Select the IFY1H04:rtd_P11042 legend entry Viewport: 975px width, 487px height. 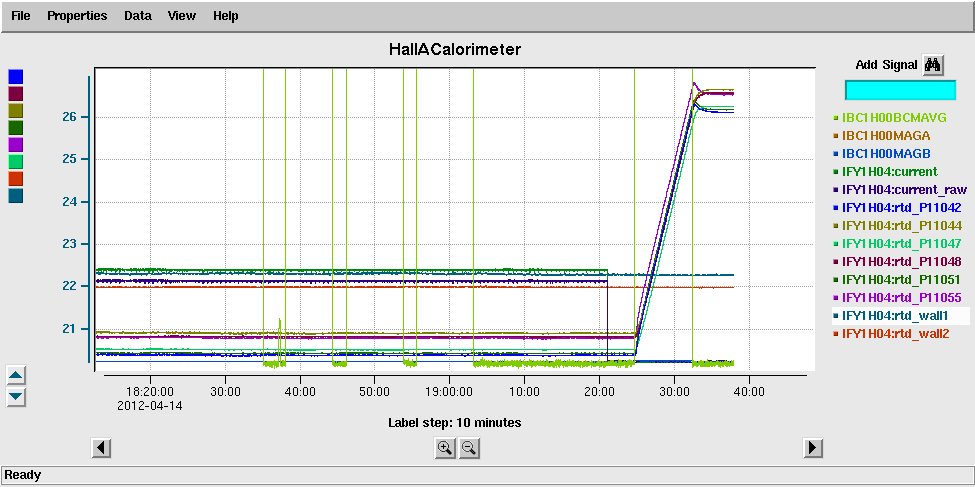[900, 207]
